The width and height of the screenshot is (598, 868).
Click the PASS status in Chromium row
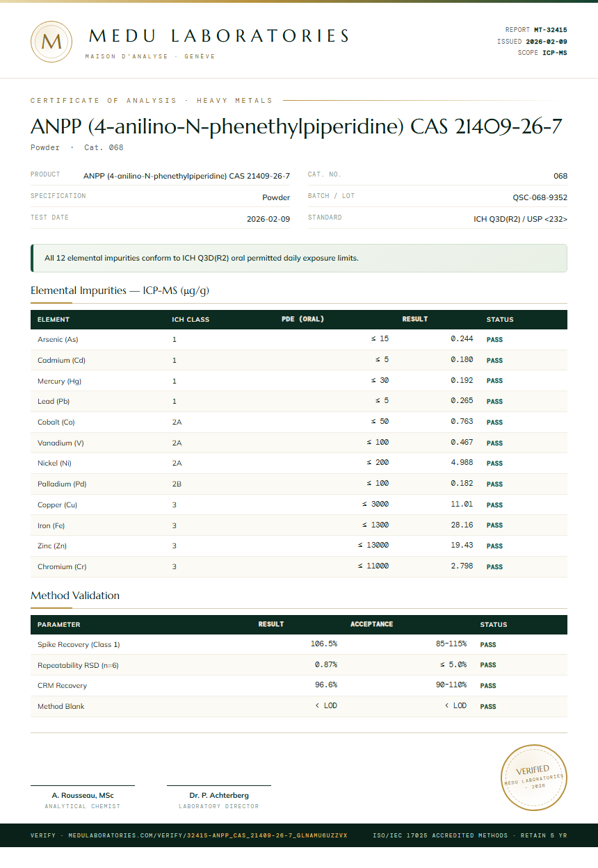494,567
